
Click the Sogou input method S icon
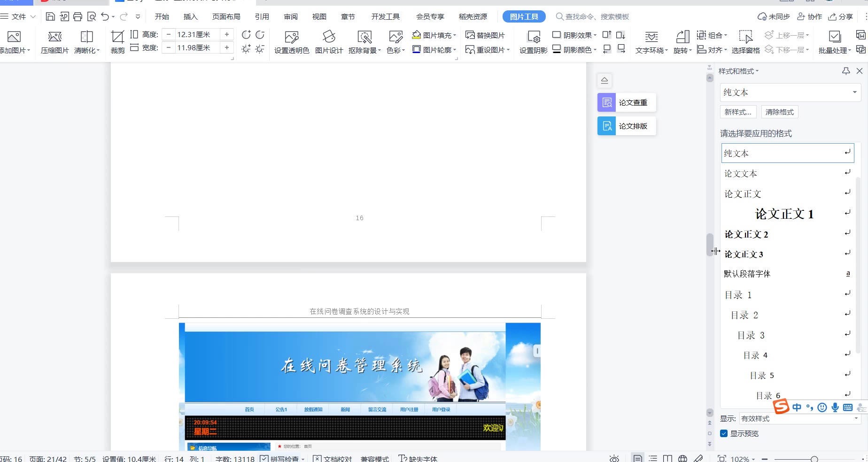pos(781,406)
